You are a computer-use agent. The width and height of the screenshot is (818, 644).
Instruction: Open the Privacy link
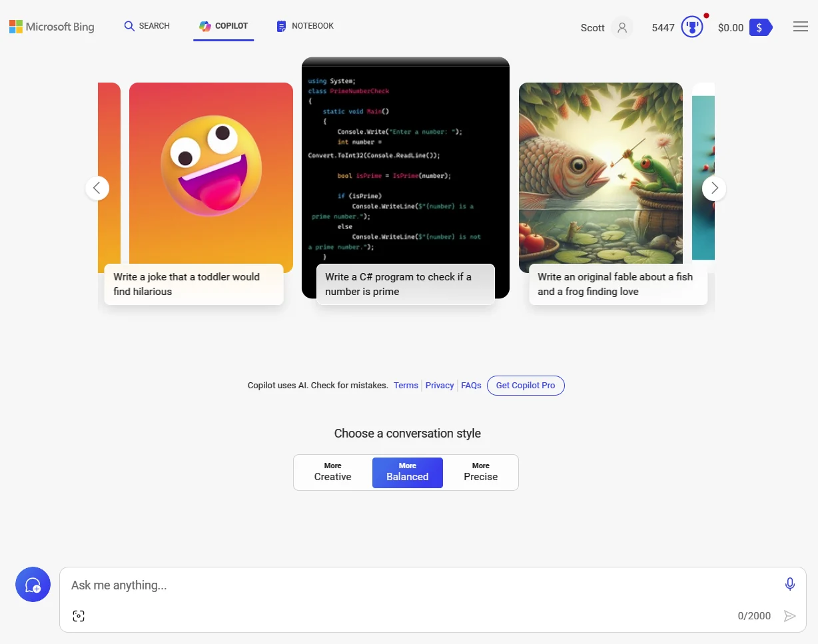point(440,385)
